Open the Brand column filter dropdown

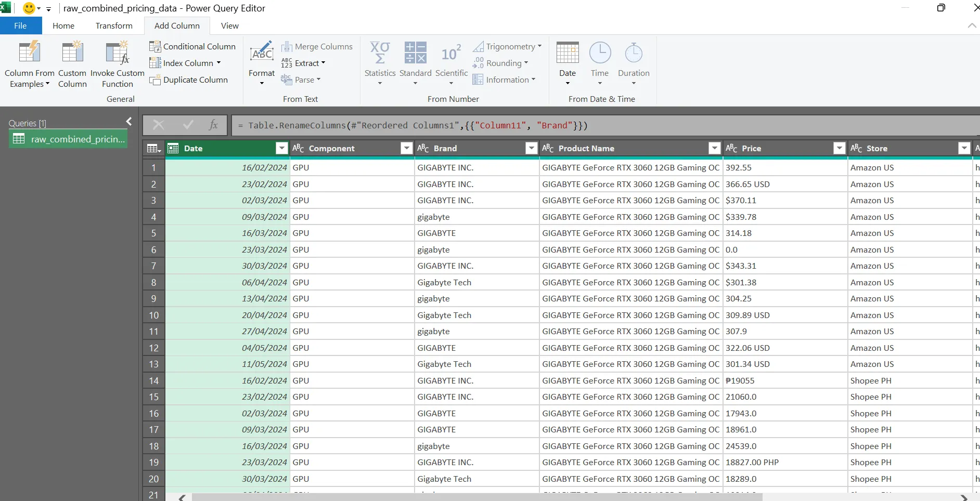(x=531, y=148)
